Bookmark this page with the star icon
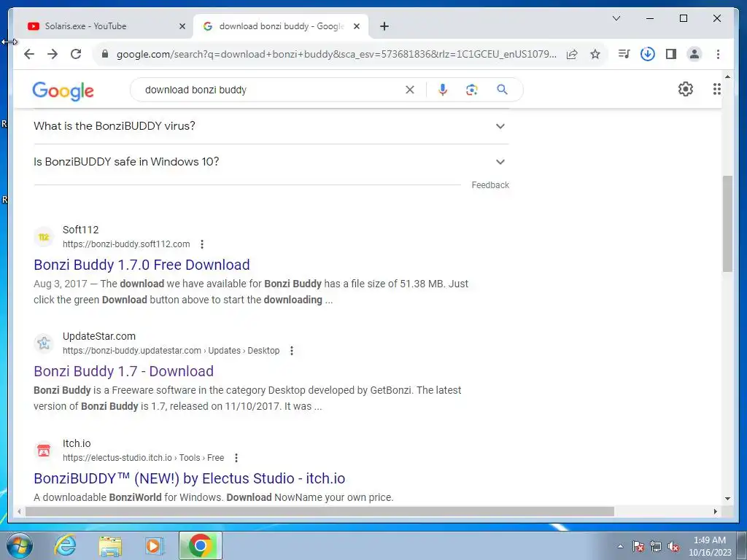This screenshot has height=560, width=747. click(x=595, y=54)
